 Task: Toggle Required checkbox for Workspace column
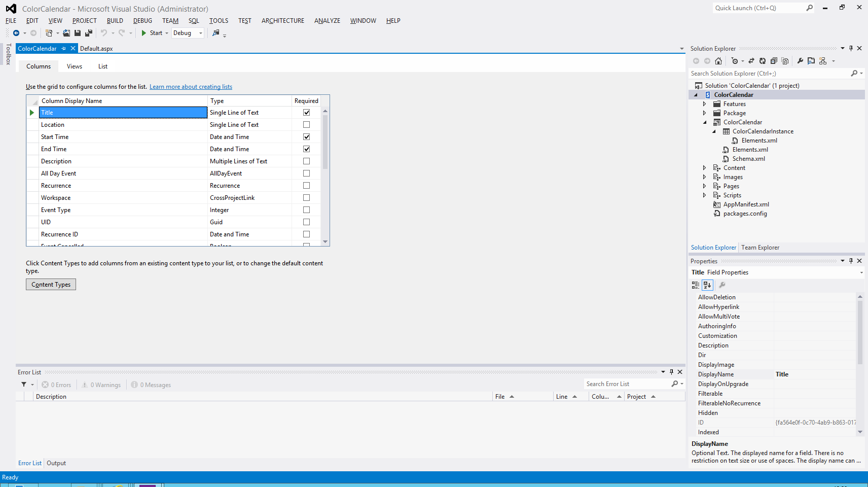(306, 198)
